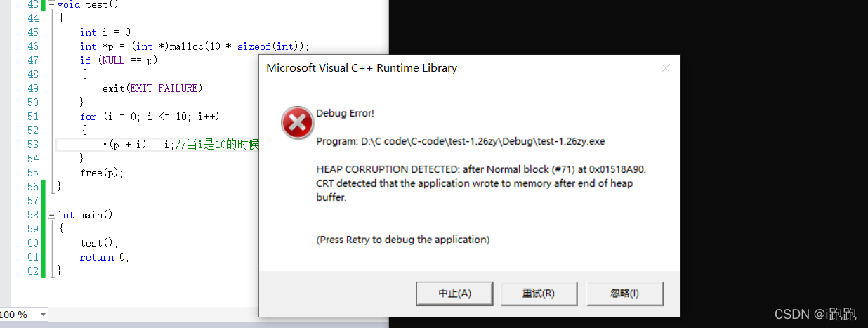This screenshot has height=328, width=868.
Task: Click the program path text in dialog
Action: pyautogui.click(x=461, y=141)
